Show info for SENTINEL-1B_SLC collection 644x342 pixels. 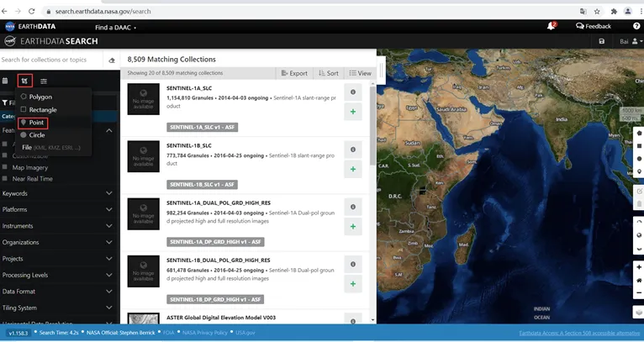(353, 150)
